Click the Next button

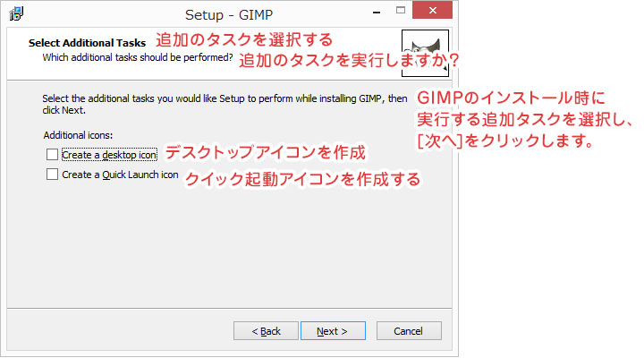[x=333, y=331]
